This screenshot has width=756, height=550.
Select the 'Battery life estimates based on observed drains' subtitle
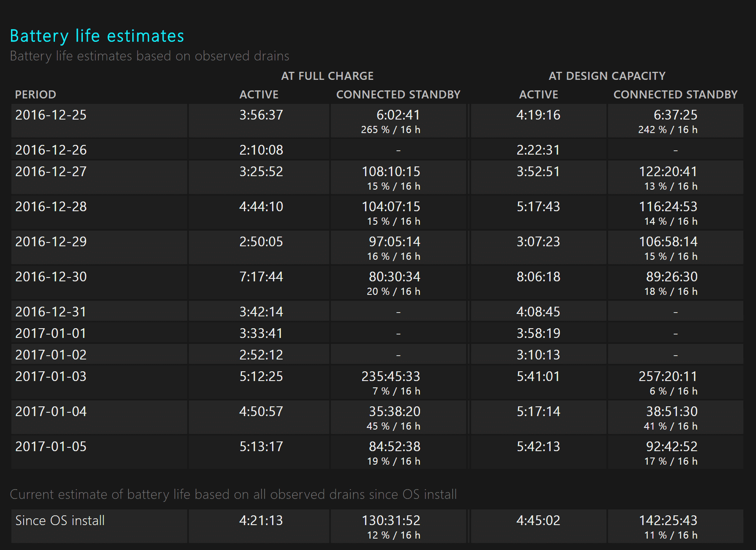tap(150, 56)
